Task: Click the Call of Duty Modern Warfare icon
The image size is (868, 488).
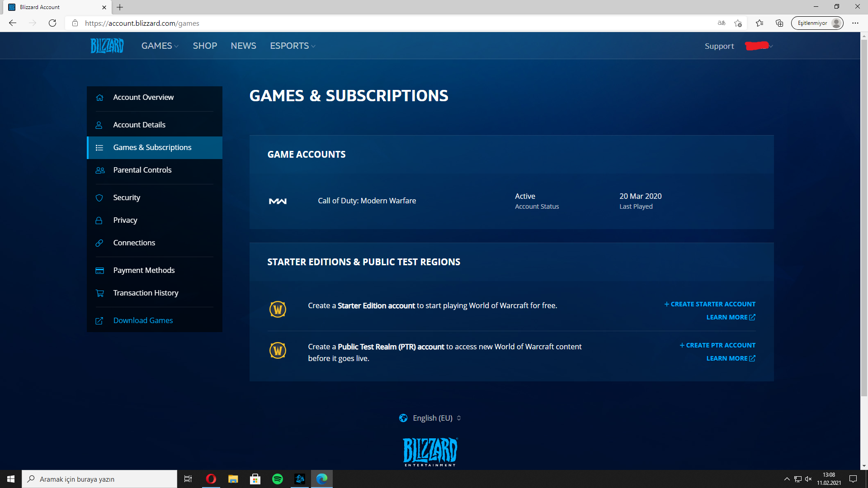Action: (278, 201)
